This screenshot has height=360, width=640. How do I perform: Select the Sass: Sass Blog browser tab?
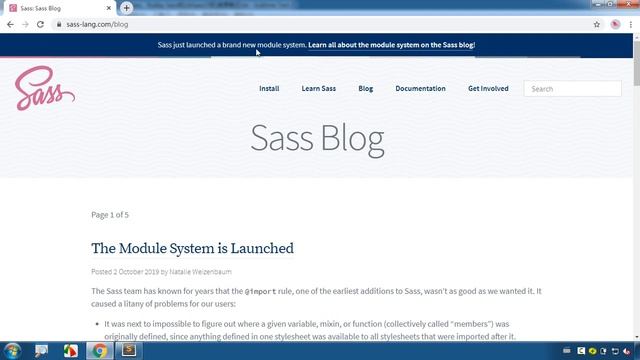click(x=59, y=8)
